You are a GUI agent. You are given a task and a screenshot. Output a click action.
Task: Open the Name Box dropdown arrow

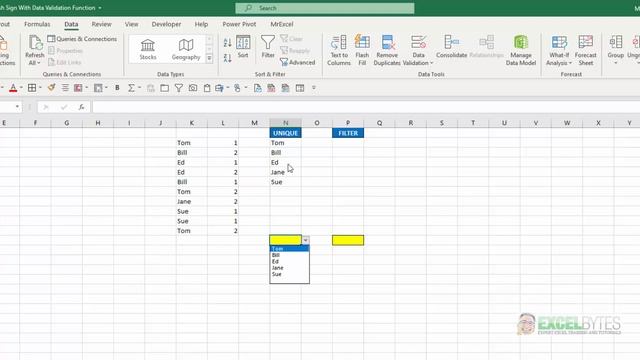pos(17,107)
